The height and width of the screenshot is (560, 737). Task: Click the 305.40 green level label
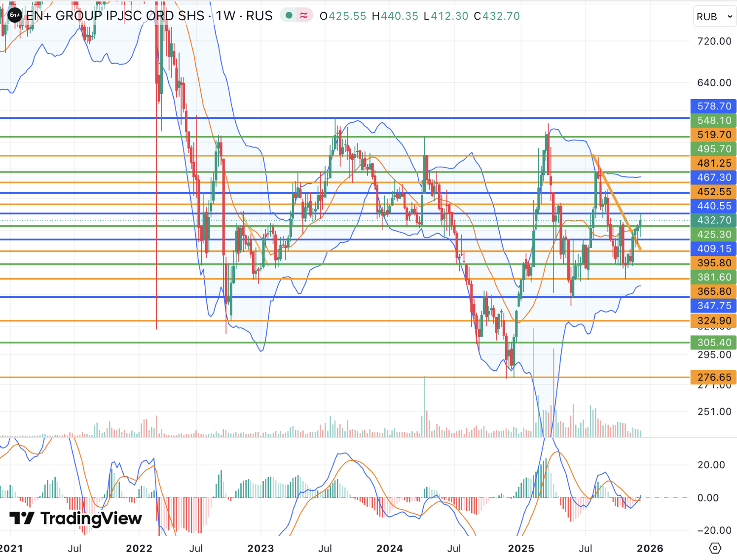pyautogui.click(x=713, y=342)
